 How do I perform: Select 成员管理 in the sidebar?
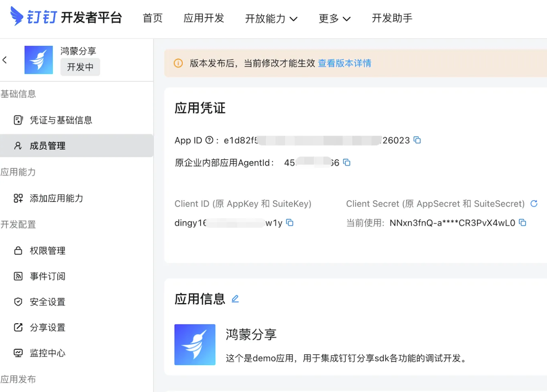click(77, 146)
